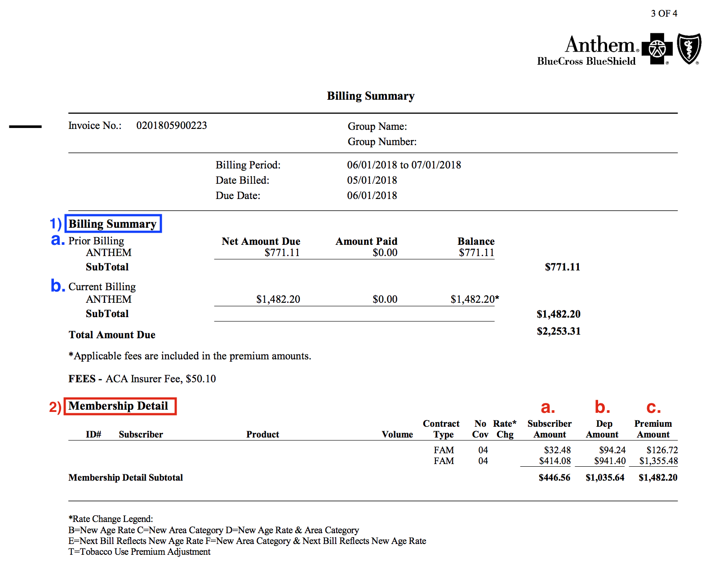Click the red 'c.' marker above Premium Amount
The height and width of the screenshot is (566, 728).
pos(653,407)
